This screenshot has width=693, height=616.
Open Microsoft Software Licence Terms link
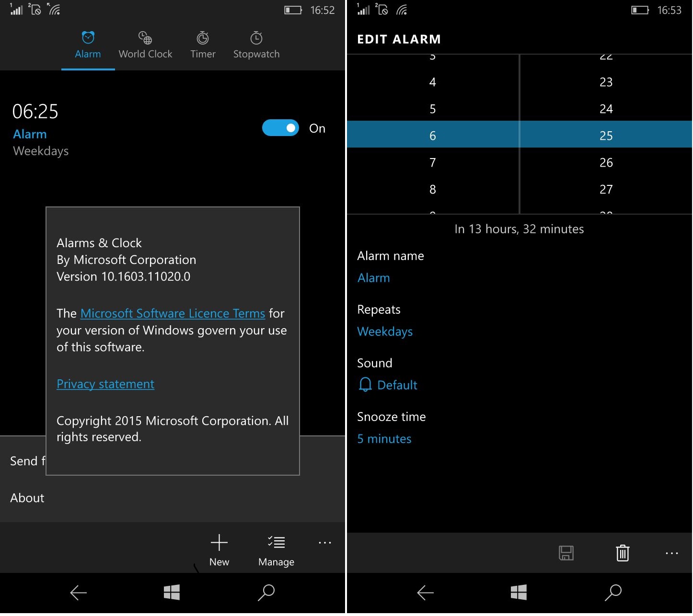173,313
